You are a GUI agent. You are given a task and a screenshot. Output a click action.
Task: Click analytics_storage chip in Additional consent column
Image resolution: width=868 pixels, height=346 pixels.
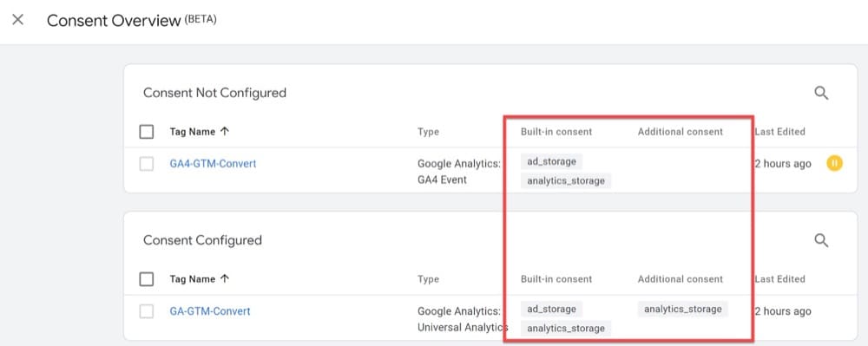682,309
